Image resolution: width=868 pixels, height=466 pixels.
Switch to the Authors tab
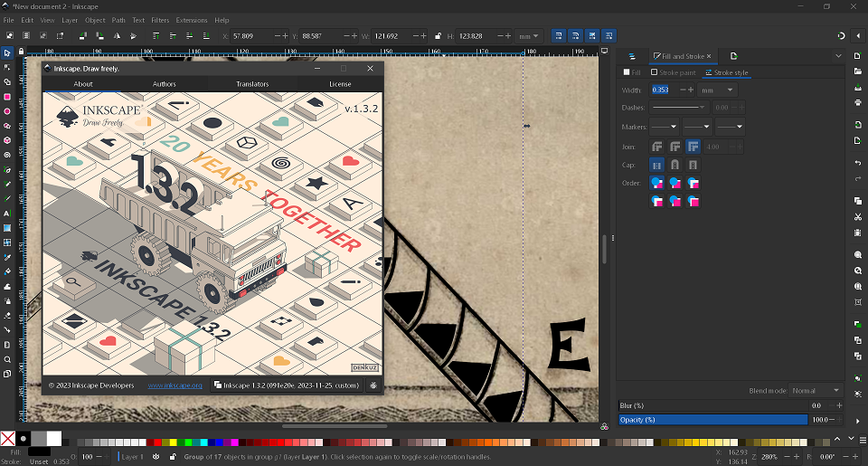pyautogui.click(x=165, y=84)
